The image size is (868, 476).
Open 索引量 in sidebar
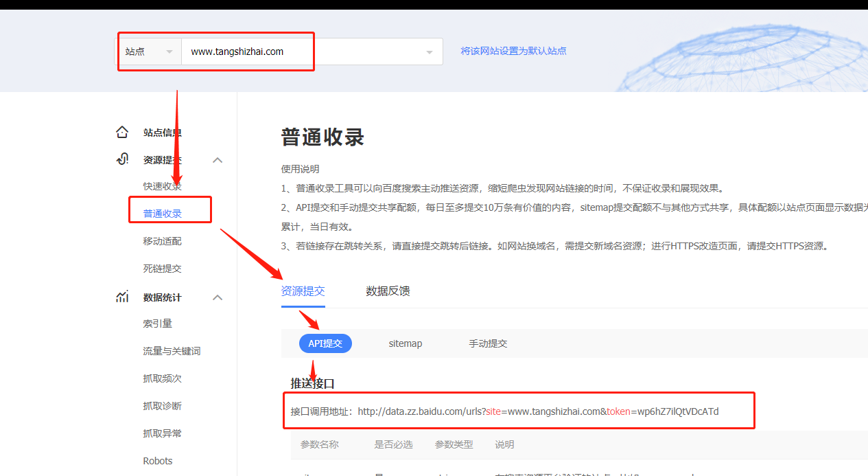[157, 324]
